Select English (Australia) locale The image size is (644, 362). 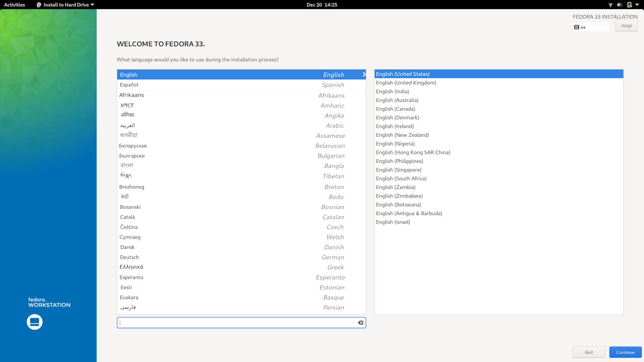(499, 100)
